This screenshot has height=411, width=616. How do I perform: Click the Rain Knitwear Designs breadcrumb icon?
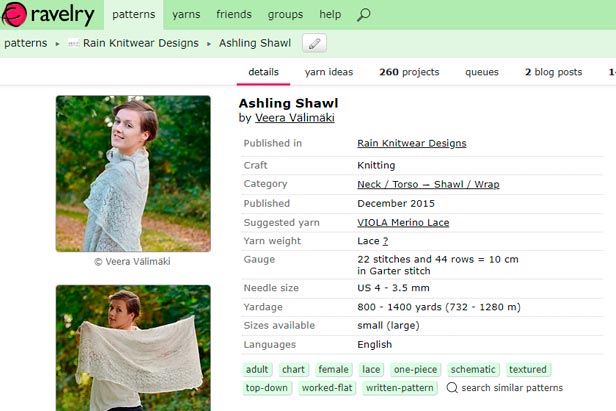tap(73, 43)
